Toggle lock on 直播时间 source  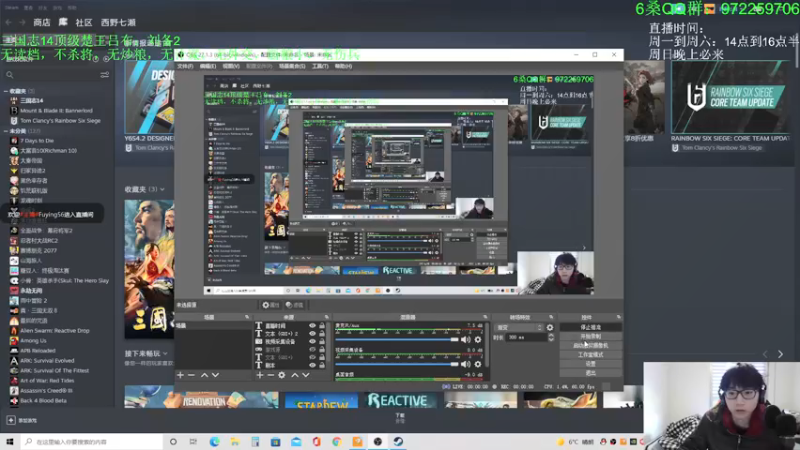[322, 326]
